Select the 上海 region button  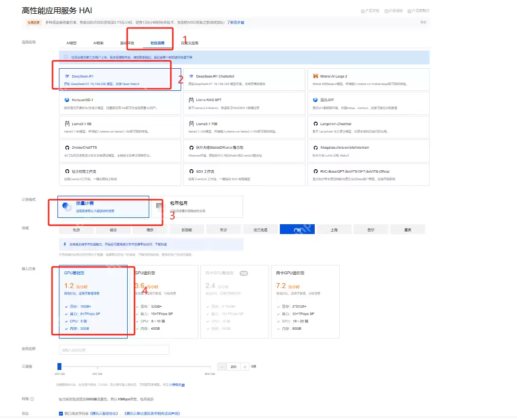(334, 230)
